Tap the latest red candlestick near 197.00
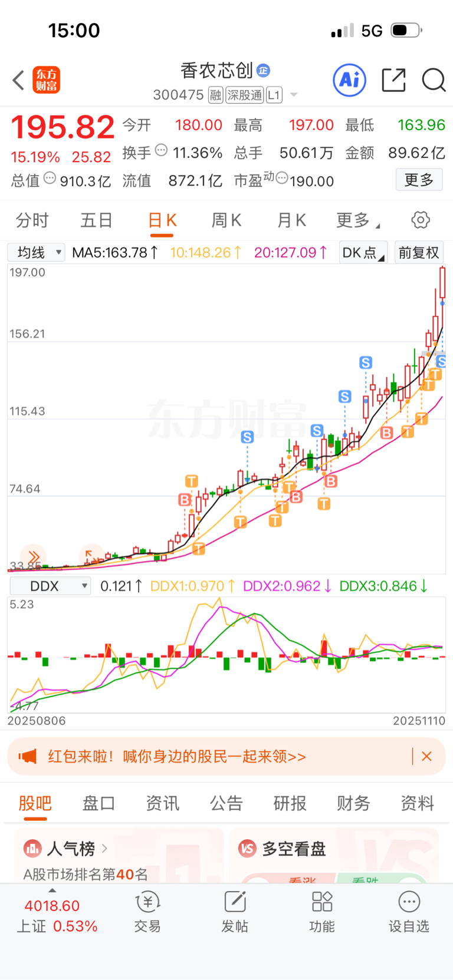The height and width of the screenshot is (980, 453). pos(442,282)
